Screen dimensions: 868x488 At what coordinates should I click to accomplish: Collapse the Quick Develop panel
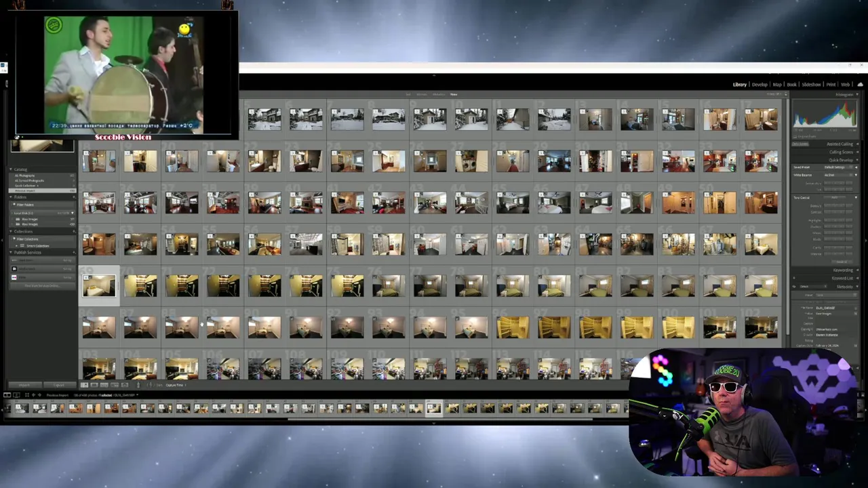[857, 160]
